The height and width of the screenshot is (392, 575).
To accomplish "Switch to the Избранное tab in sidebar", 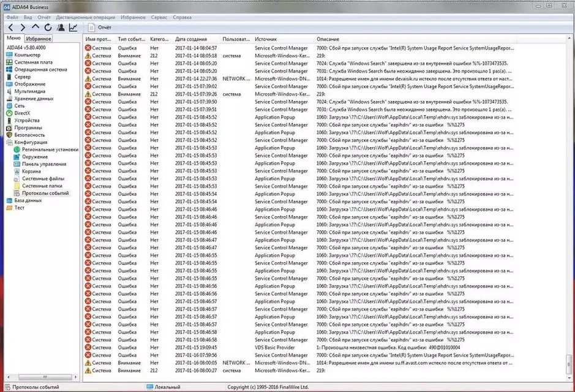I will 39,39.
